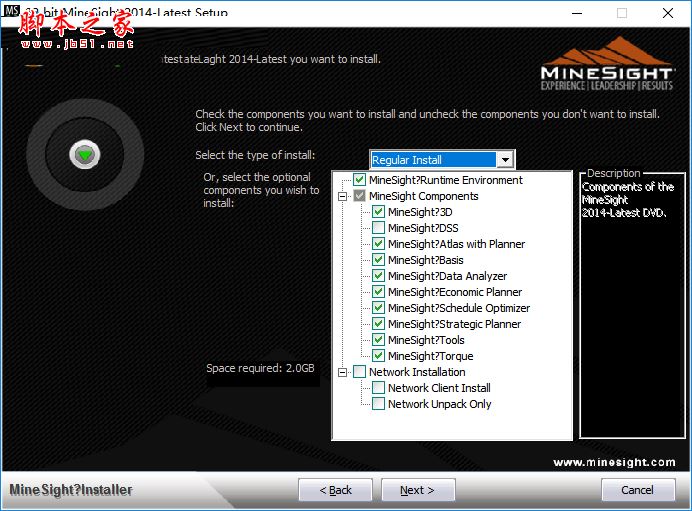The width and height of the screenshot is (692, 511).
Task: Check the Network Client Install box
Action: click(378, 388)
